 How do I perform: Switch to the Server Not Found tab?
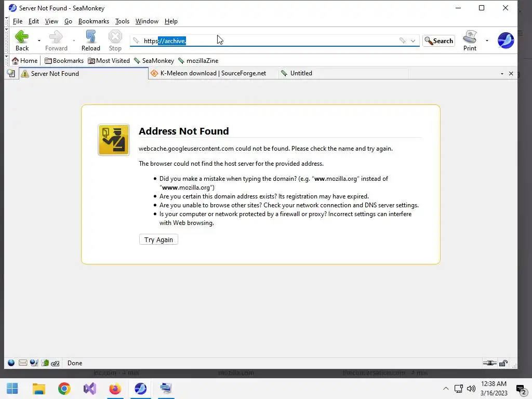click(84, 74)
